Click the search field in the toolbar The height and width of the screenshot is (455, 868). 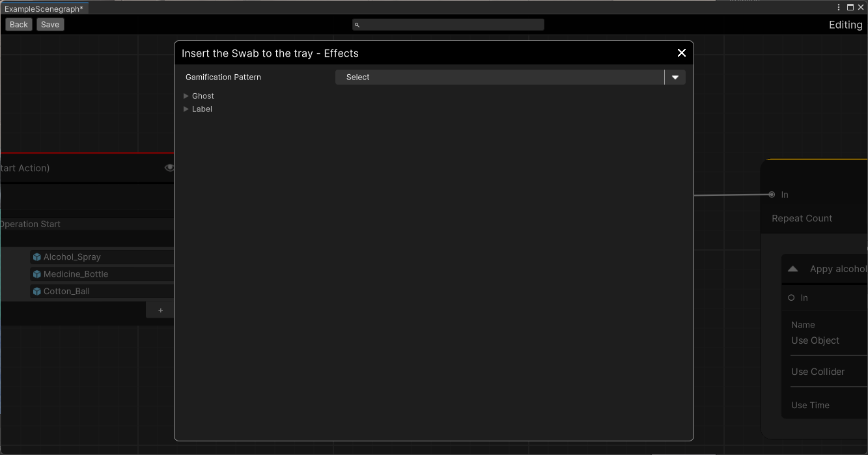click(x=448, y=25)
